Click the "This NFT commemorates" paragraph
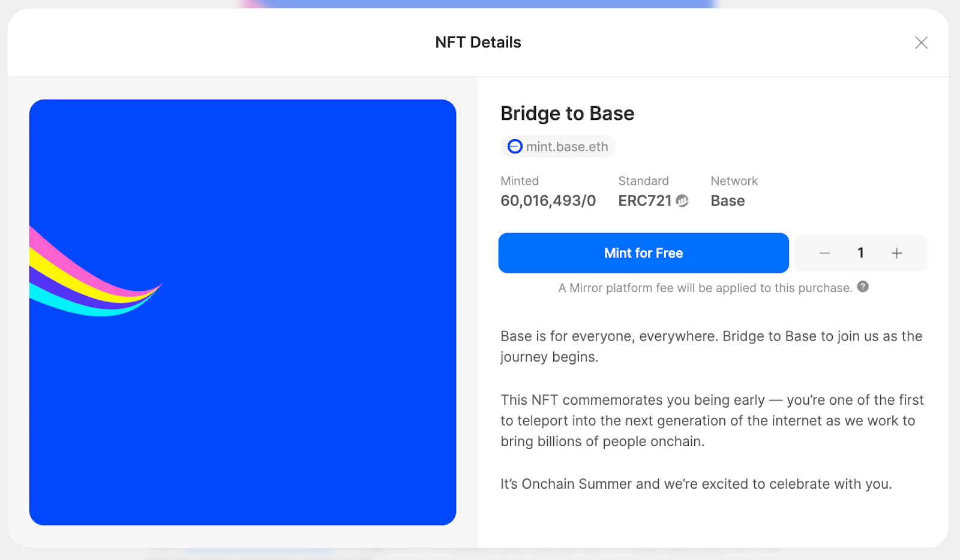 point(712,420)
